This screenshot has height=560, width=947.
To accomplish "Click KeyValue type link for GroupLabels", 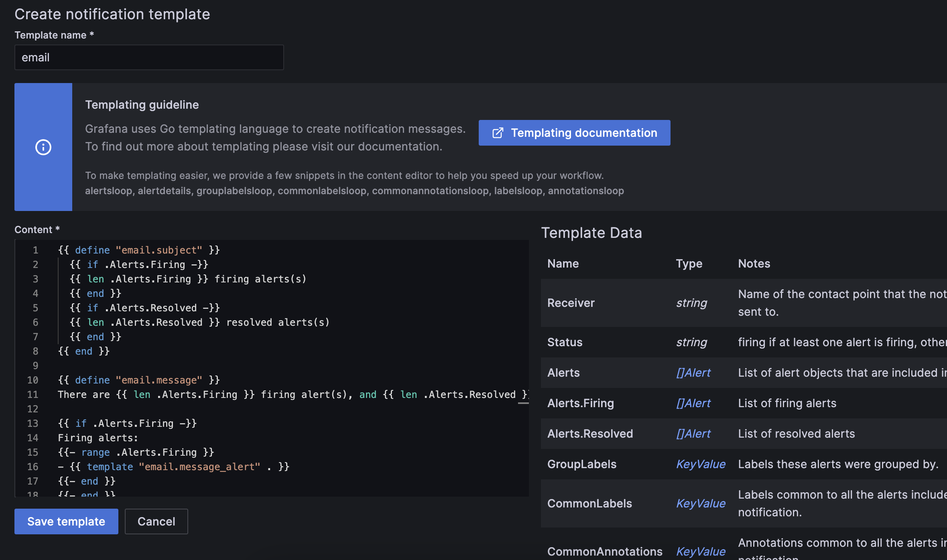I will coord(700,464).
